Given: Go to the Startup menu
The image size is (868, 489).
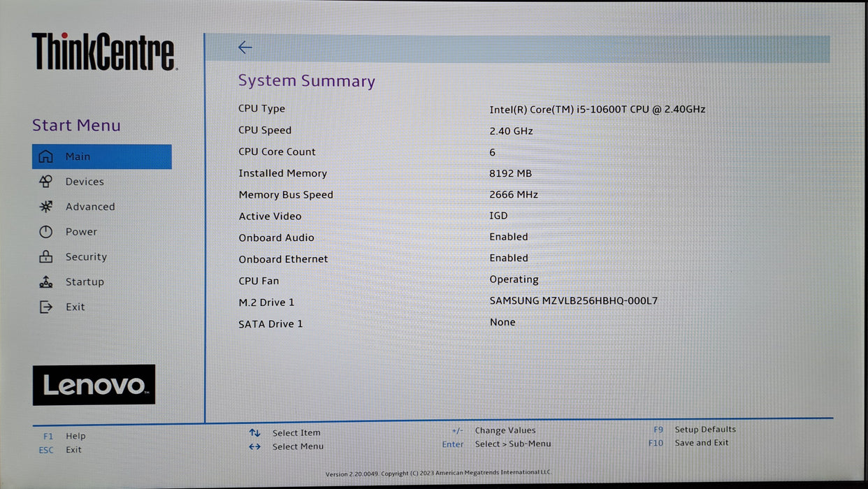Looking at the screenshot, I should (x=85, y=282).
